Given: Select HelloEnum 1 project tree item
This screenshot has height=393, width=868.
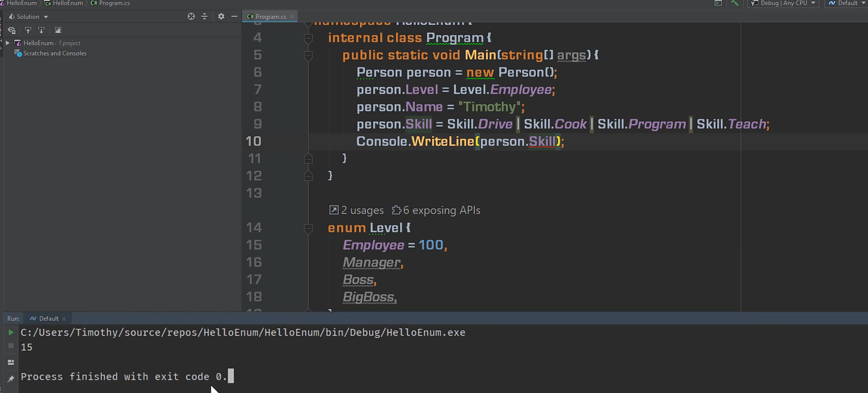Looking at the screenshot, I should point(47,43).
